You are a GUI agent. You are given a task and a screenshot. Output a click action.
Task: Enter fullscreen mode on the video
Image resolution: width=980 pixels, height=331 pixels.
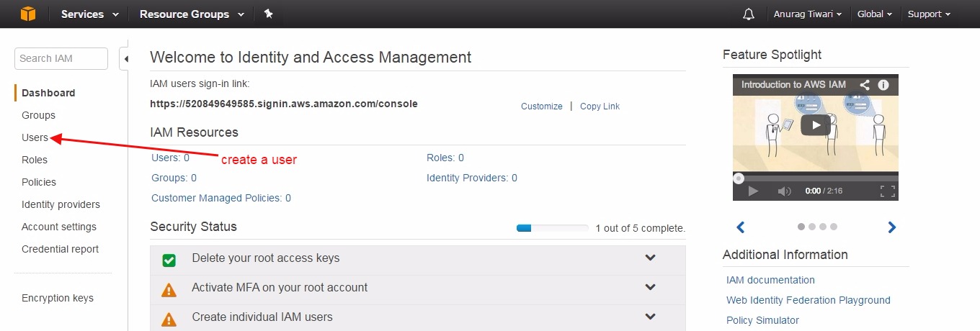(888, 191)
